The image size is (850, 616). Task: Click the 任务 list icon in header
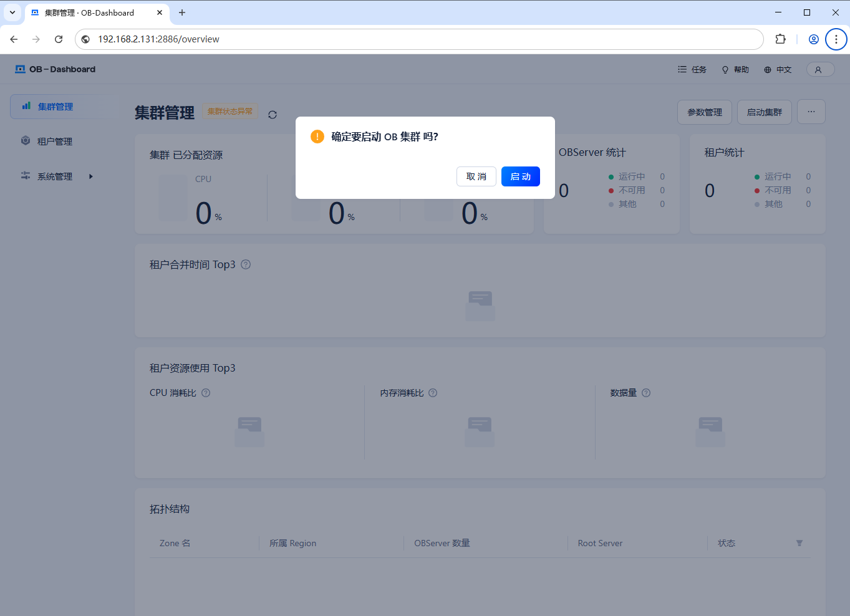(x=682, y=70)
